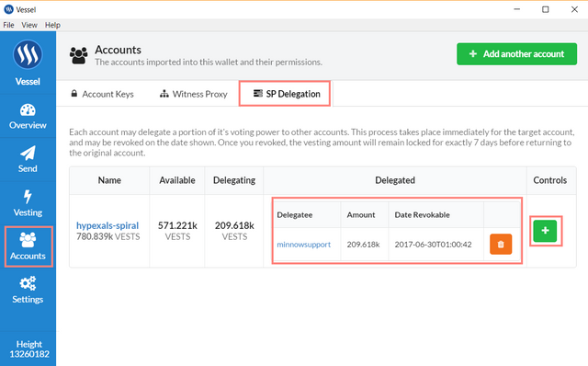Switch to the Account Keys tab
The image size is (588, 366).
tap(102, 94)
